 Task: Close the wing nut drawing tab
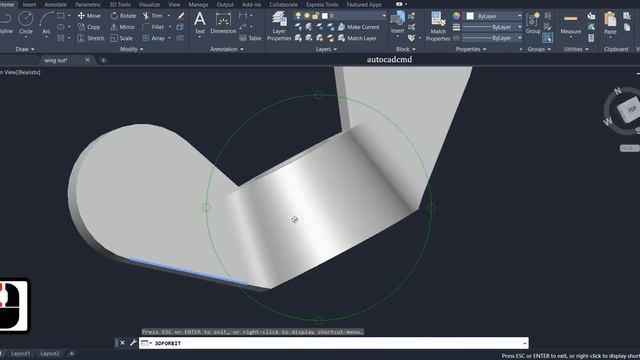tap(87, 60)
